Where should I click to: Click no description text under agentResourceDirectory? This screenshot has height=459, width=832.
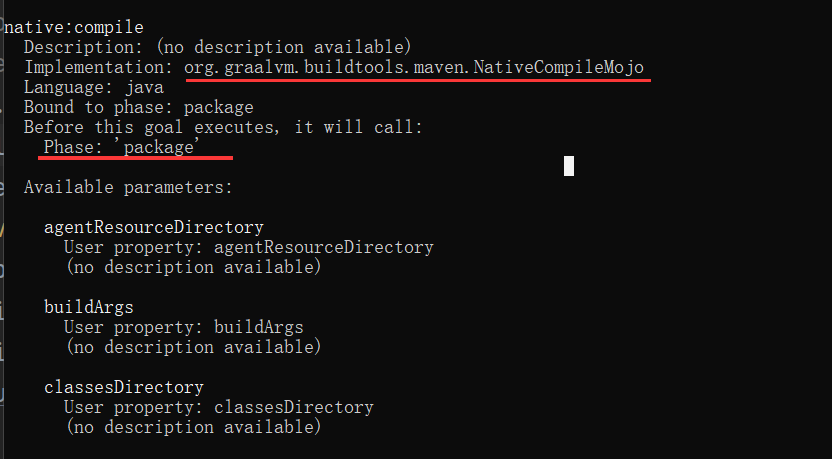pos(194,267)
